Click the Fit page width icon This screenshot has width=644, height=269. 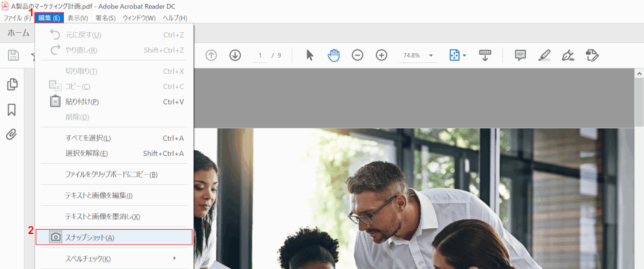(x=455, y=55)
